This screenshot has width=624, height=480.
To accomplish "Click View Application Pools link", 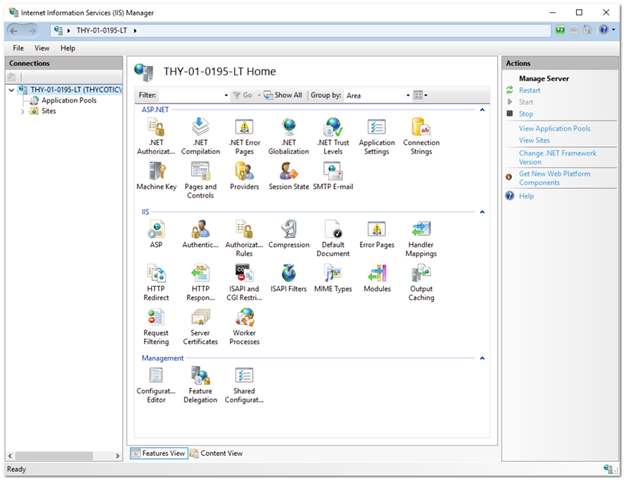I will (x=554, y=128).
